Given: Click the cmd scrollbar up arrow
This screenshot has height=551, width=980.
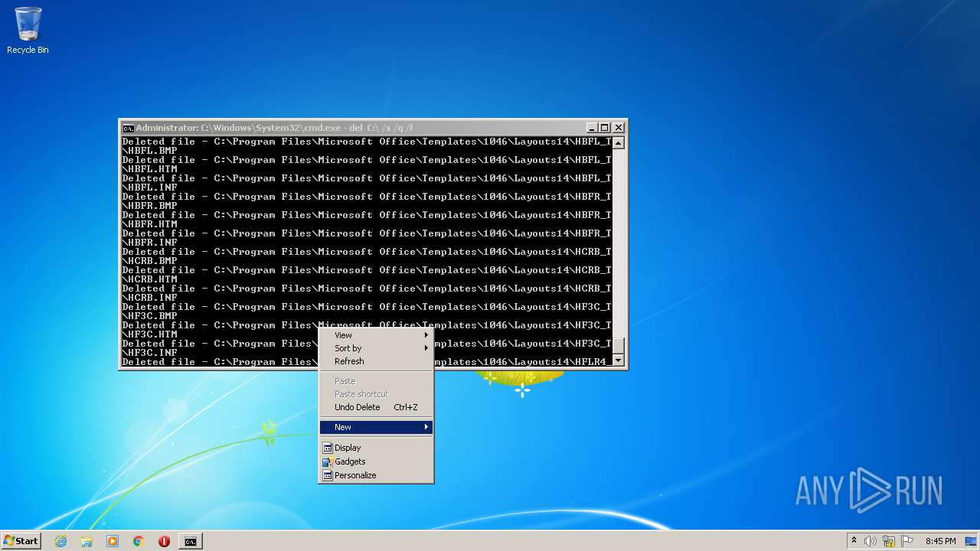Looking at the screenshot, I should [619, 143].
